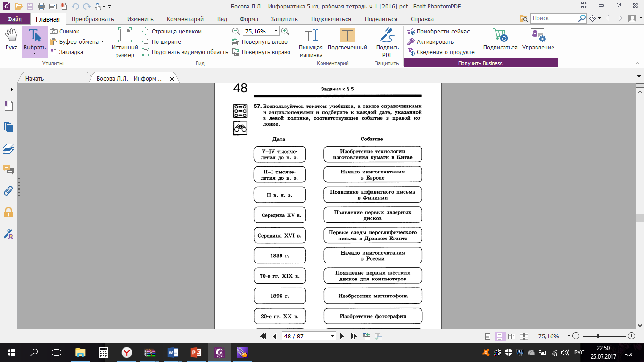Open Сведения о продукте
This screenshot has width=644, height=362.
[441, 52]
